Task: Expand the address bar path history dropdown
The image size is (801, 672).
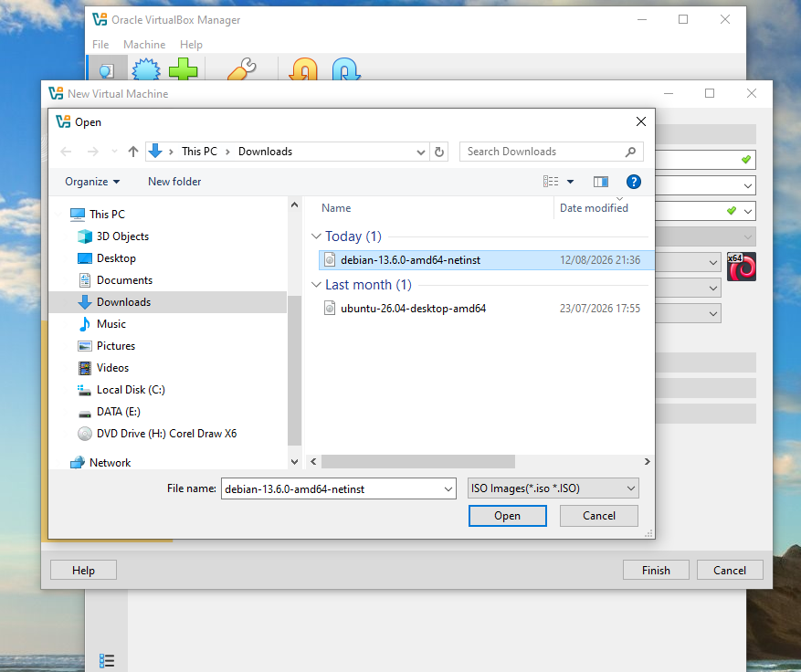Action: tap(421, 152)
